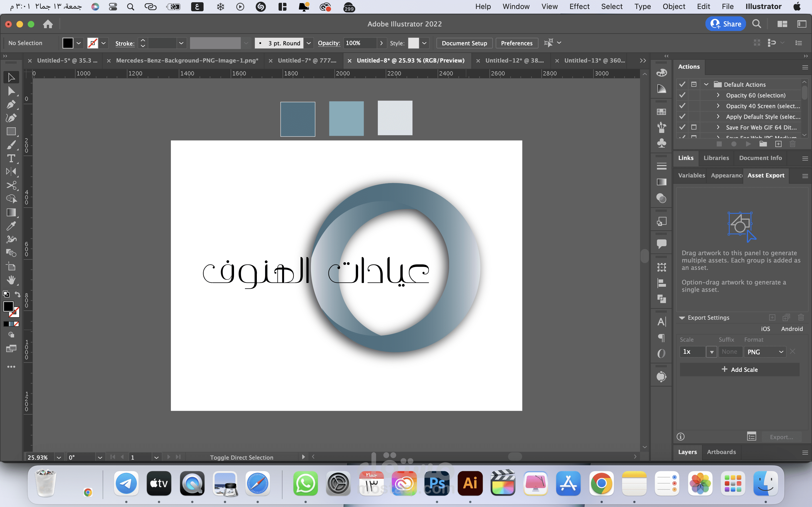Click the Opacity 100% input field
The height and width of the screenshot is (507, 812).
(x=359, y=43)
